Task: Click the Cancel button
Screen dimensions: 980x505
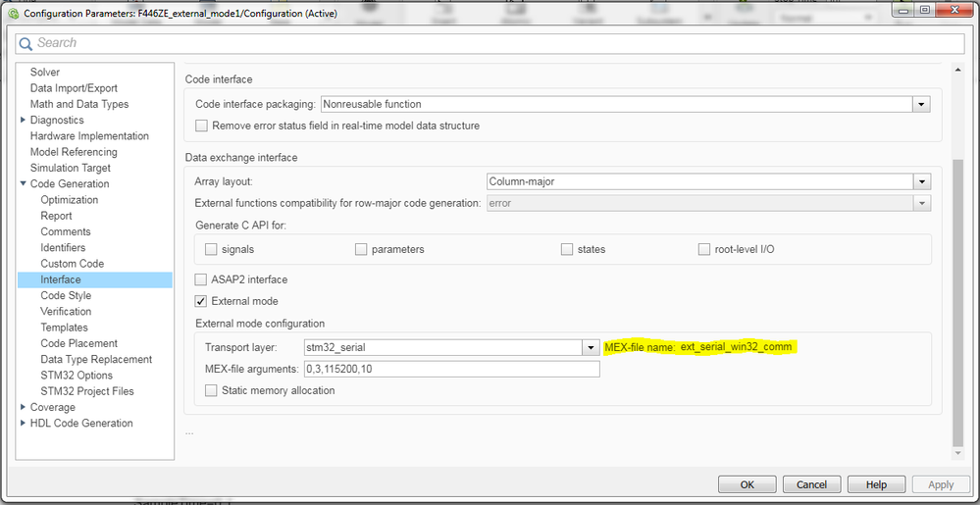Action: (812, 484)
